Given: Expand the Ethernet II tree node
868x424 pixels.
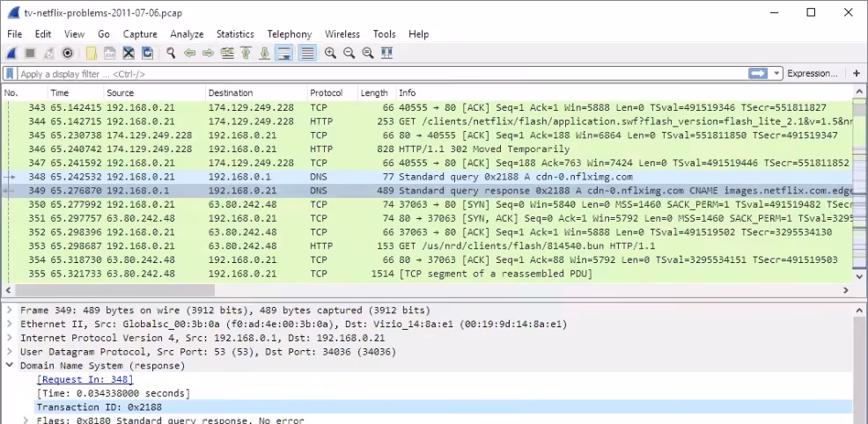Looking at the screenshot, I should point(10,324).
